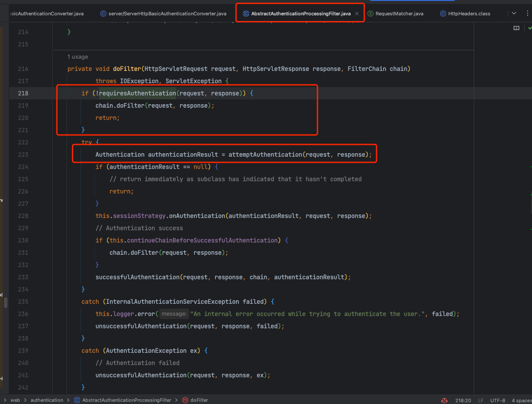Click the '1 usage' inlay hint

pyautogui.click(x=78, y=56)
